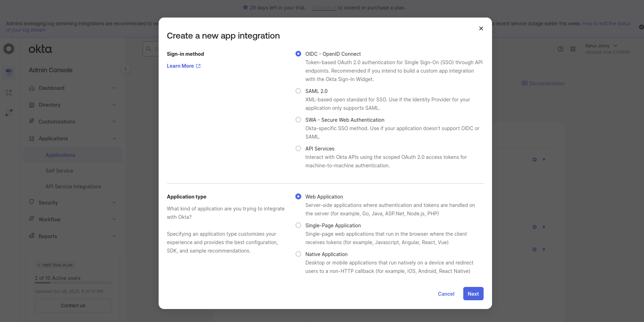The width and height of the screenshot is (644, 322).
Task: Expand the Workflow menu
Action: (x=49, y=219)
